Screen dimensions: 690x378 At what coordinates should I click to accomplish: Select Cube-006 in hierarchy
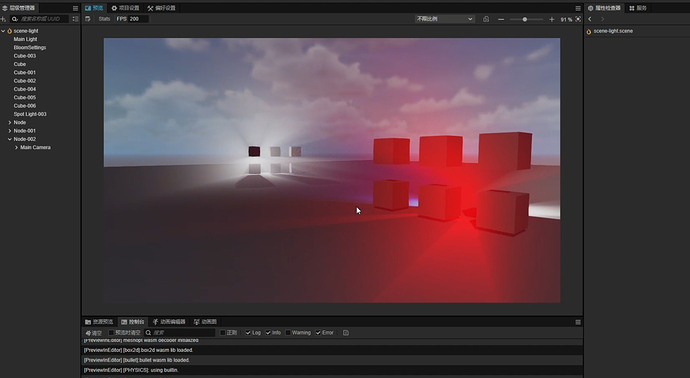click(25, 106)
